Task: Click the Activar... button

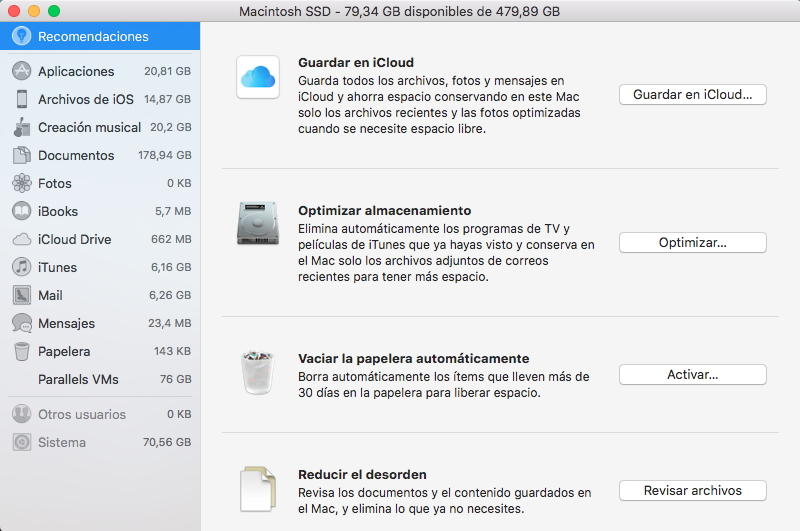Action: [x=692, y=374]
